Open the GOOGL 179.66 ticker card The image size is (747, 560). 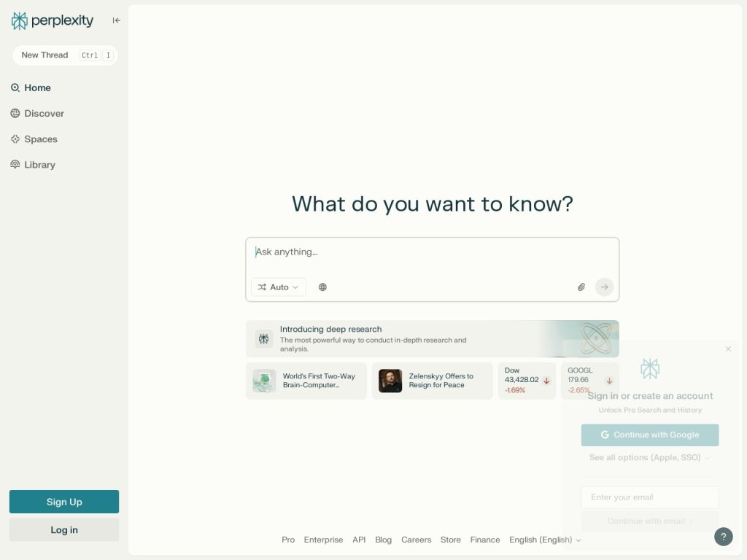tap(589, 381)
